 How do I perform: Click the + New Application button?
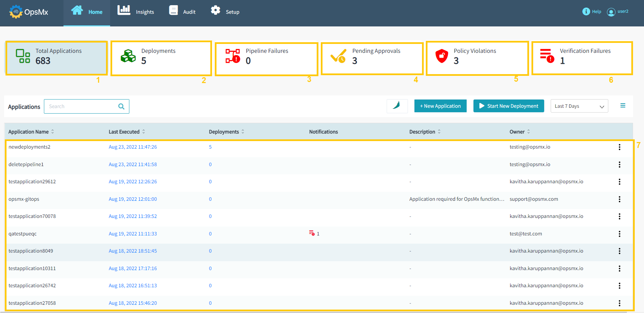coord(440,106)
